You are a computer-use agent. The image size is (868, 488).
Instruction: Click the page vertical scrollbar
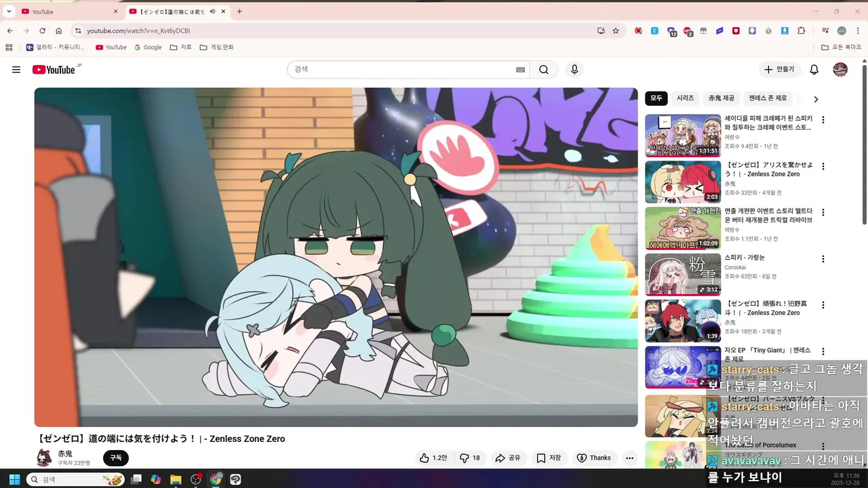pyautogui.click(x=864, y=144)
